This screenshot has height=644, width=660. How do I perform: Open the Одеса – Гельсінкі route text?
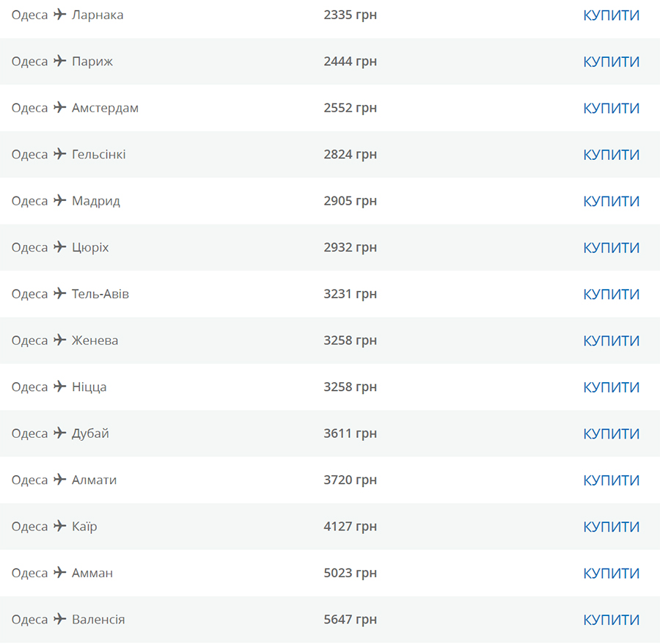pos(69,154)
